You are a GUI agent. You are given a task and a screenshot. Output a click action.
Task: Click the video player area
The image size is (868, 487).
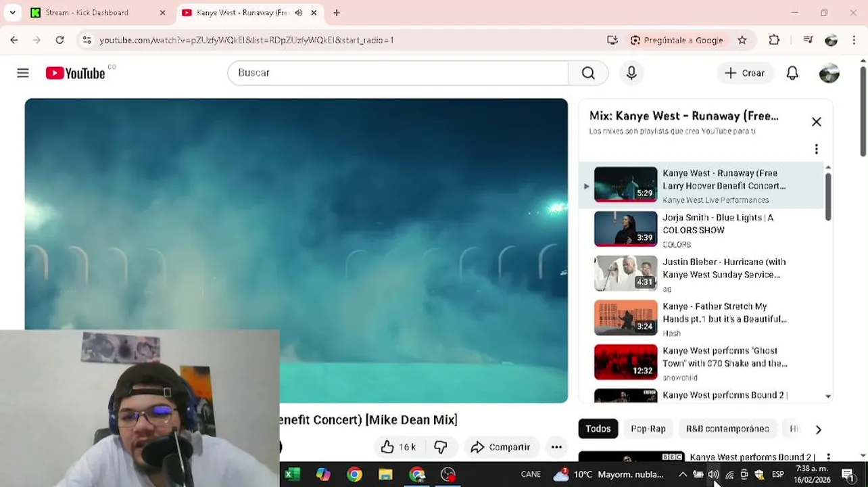[x=296, y=250]
